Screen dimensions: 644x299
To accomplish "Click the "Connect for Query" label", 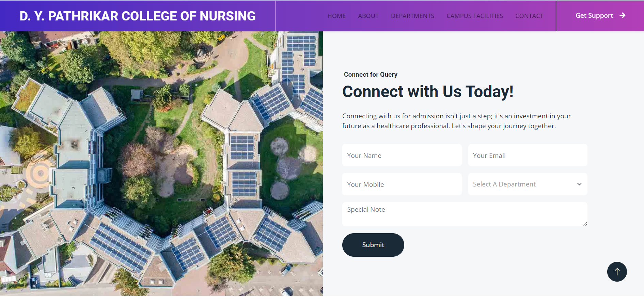I will pyautogui.click(x=371, y=75).
